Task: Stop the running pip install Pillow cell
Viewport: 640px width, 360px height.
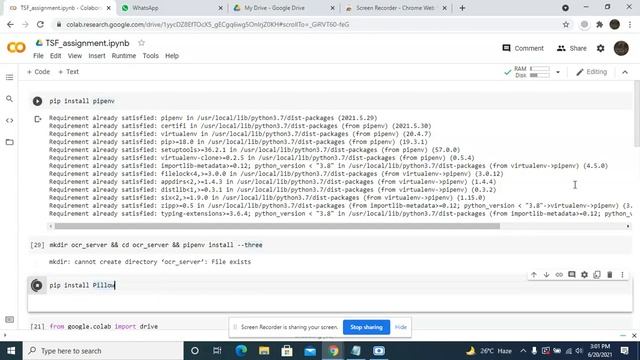Action: [37, 285]
